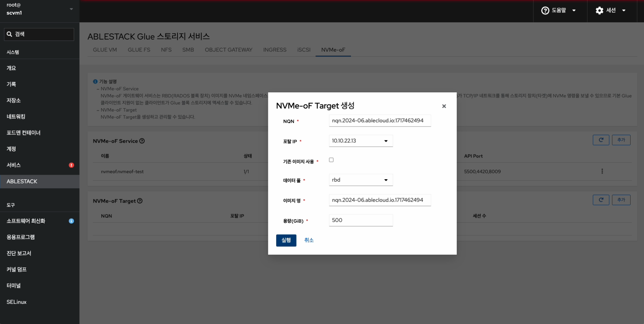Click the NVMe-oF Service refresh icon
The image size is (644, 324).
click(x=601, y=140)
